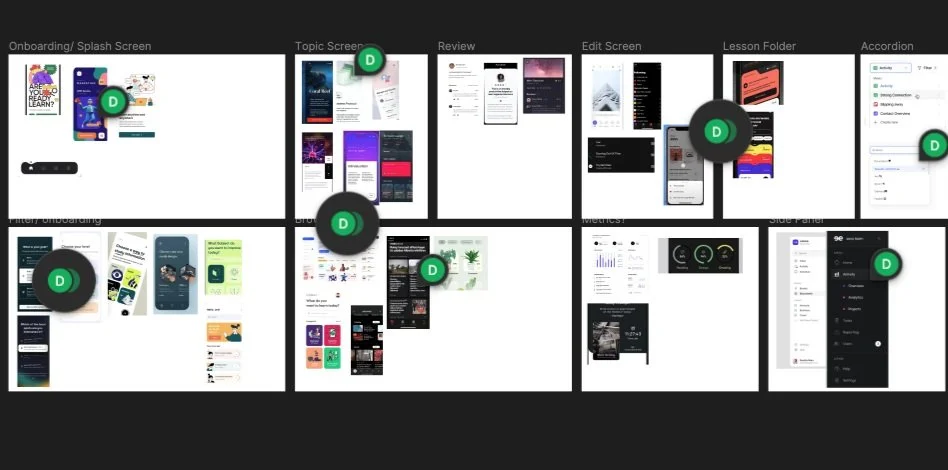Viewport: 948px width, 470px height.
Task: Click the white building photo edit screen
Action: tap(605, 95)
